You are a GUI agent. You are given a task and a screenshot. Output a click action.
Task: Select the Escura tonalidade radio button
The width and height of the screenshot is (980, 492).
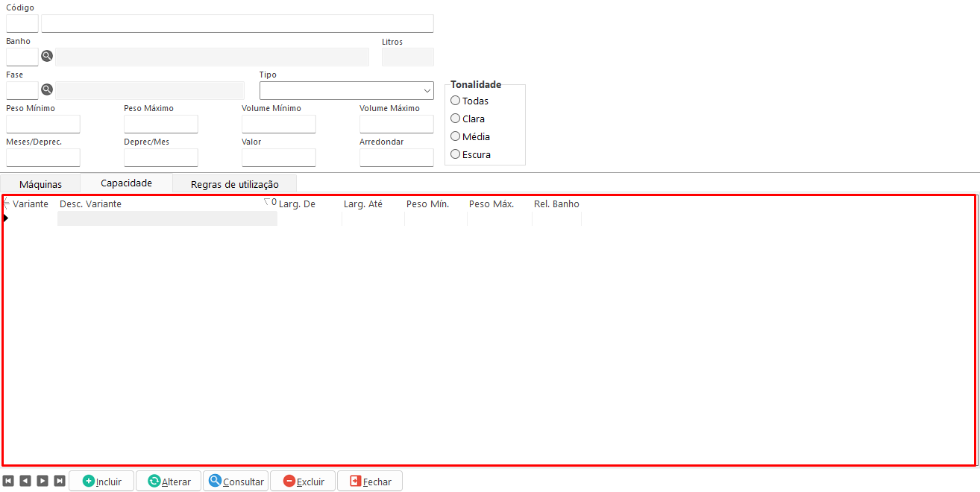456,154
